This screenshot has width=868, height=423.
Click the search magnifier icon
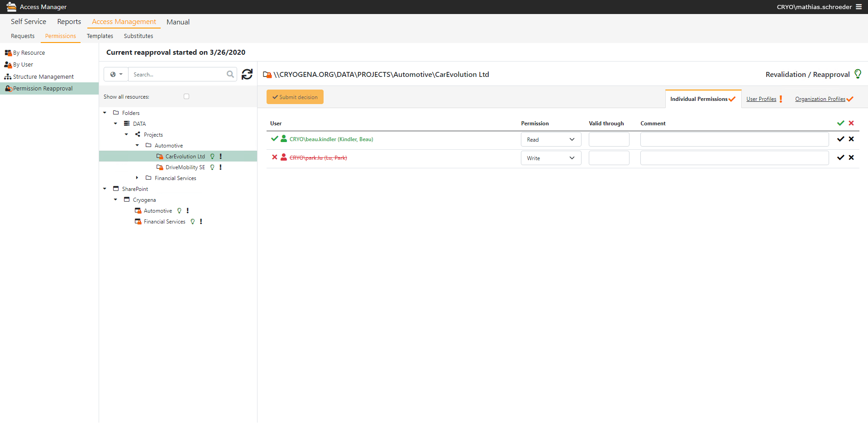pyautogui.click(x=230, y=74)
